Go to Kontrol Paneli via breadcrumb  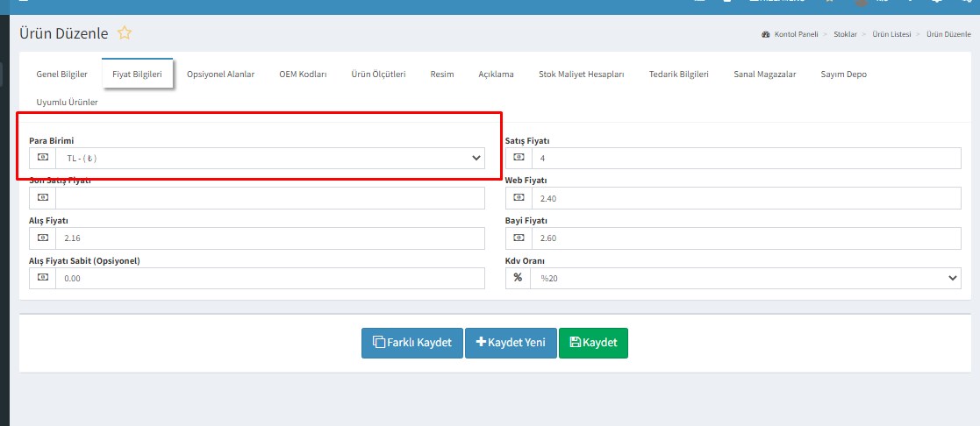coord(795,34)
